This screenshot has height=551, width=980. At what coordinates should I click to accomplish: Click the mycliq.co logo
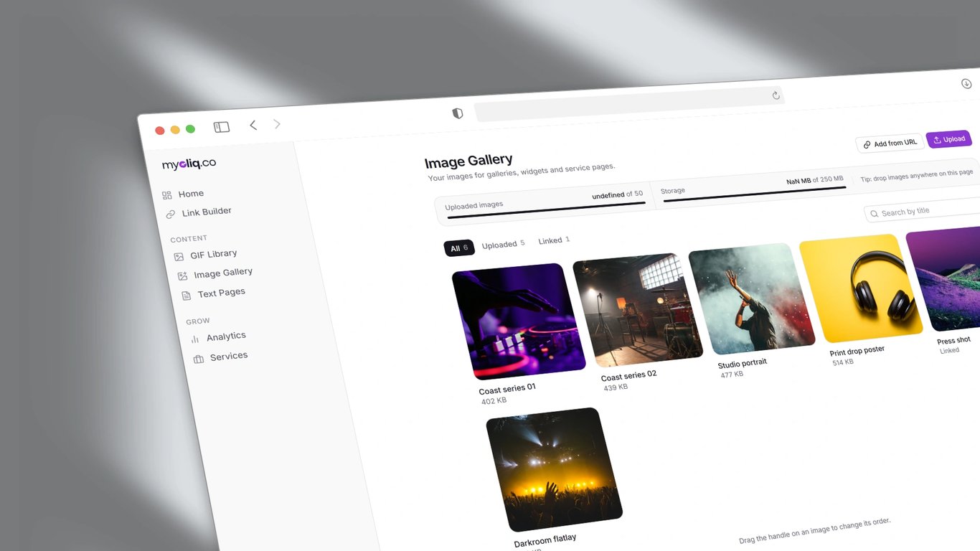[x=189, y=164]
